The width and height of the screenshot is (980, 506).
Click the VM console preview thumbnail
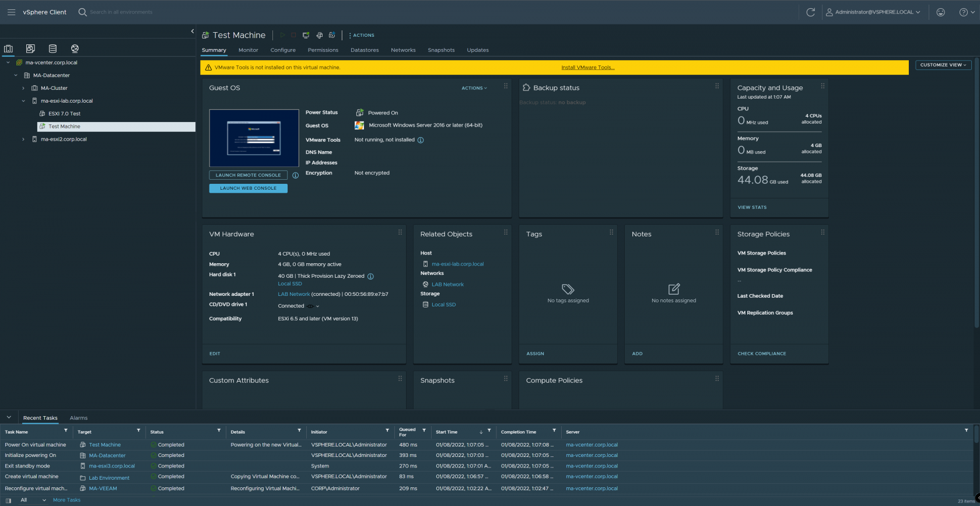click(x=254, y=138)
